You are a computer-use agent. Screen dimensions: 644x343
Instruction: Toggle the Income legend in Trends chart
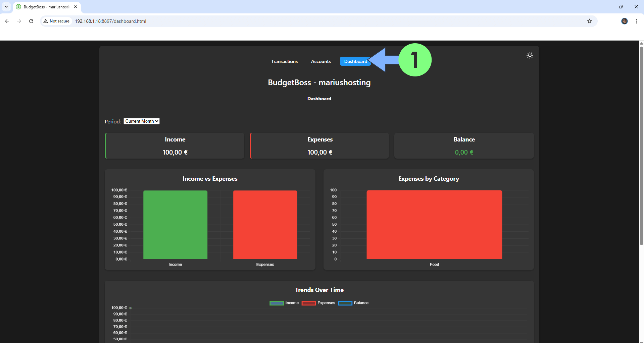pyautogui.click(x=284, y=303)
